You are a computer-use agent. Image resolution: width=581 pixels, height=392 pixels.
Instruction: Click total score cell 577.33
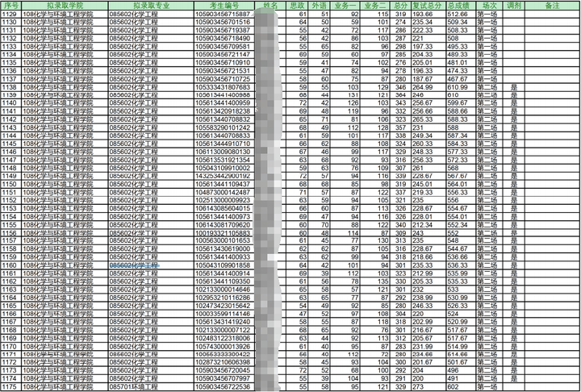(461, 152)
